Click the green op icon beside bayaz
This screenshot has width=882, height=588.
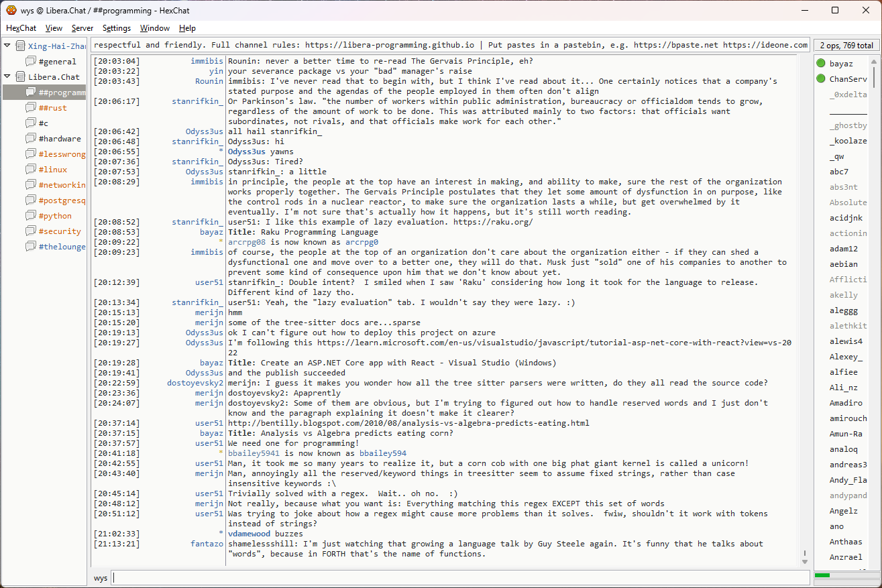point(820,64)
